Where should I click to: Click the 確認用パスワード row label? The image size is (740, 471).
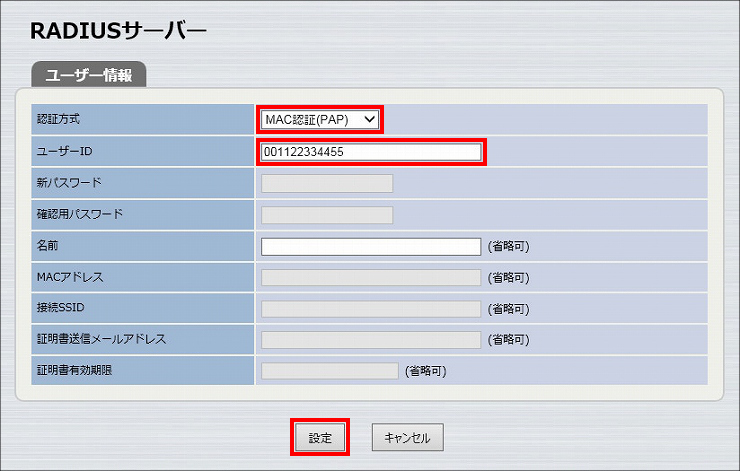(x=80, y=214)
